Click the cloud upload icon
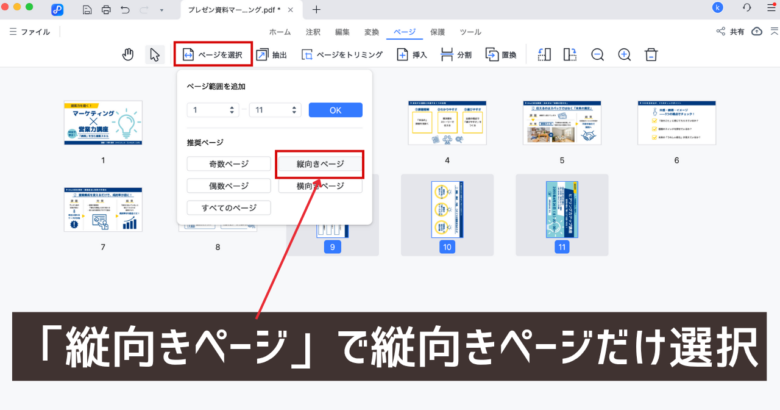 point(768,32)
